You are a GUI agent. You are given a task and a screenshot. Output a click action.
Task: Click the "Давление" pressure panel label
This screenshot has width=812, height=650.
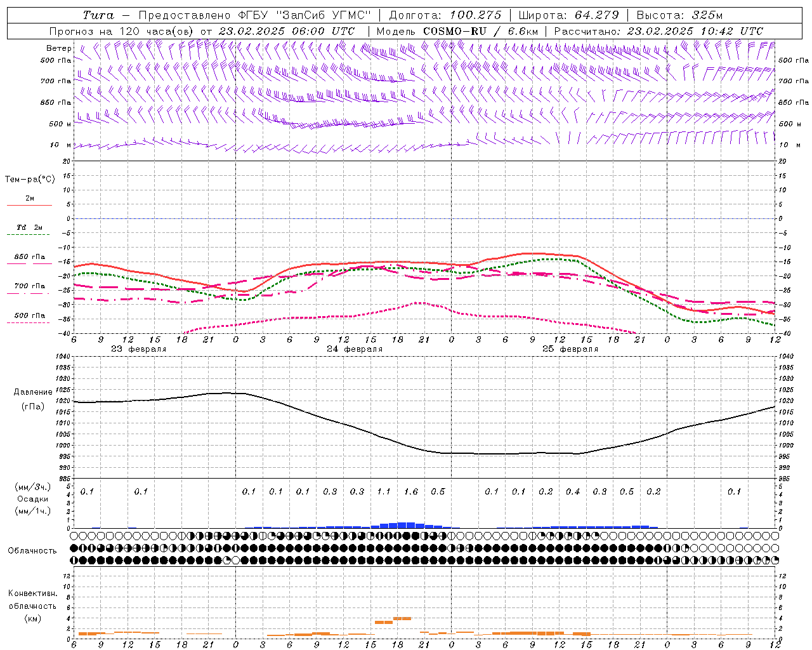(33, 392)
